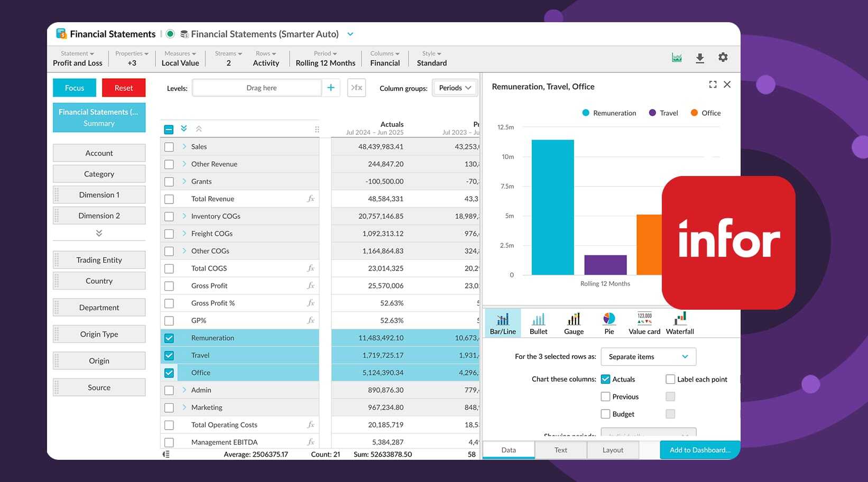
Task: Select the Gauge chart type
Action: 574,322
